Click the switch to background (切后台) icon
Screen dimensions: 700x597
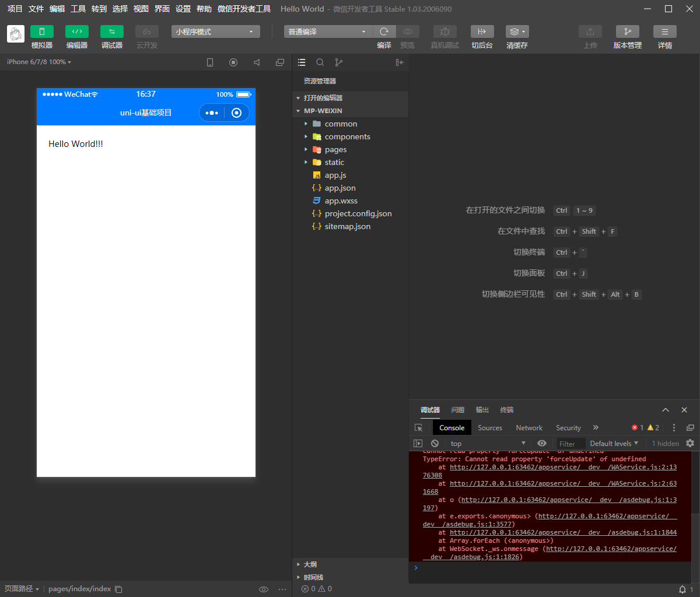[x=482, y=31]
